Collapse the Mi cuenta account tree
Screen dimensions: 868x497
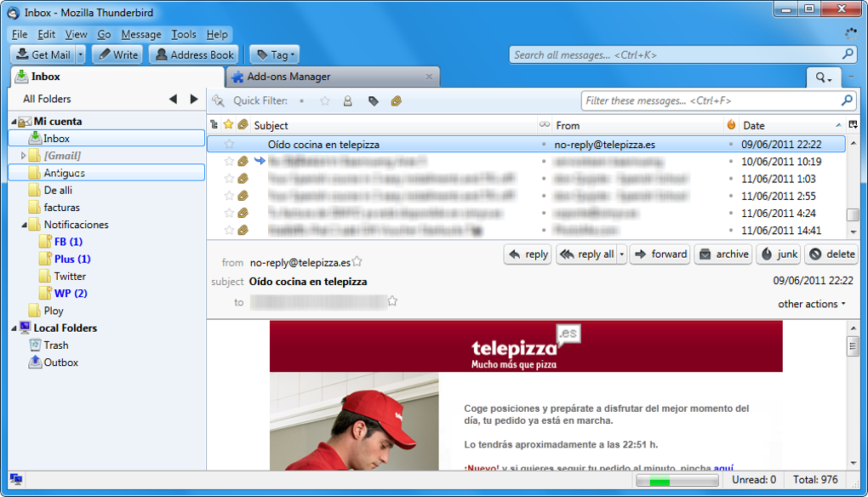14,121
